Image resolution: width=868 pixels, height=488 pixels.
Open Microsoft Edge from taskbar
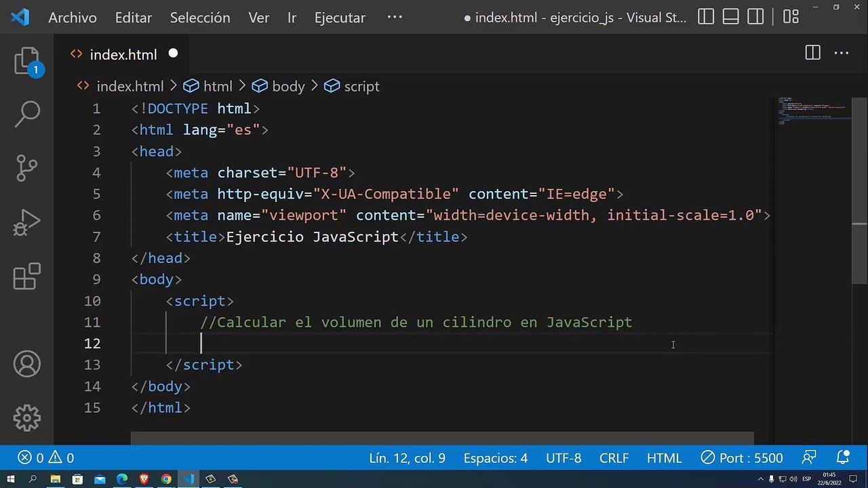[122, 479]
